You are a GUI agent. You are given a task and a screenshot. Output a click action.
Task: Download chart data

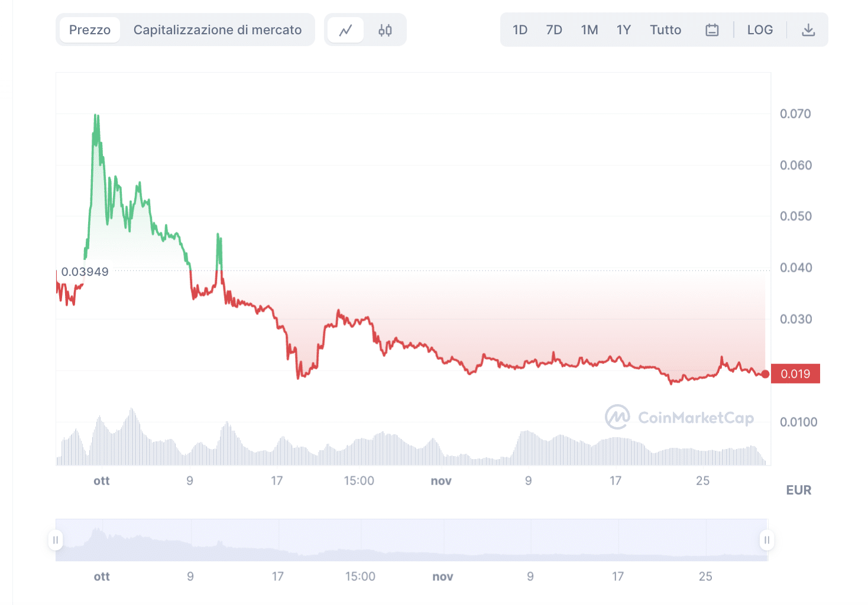[808, 30]
